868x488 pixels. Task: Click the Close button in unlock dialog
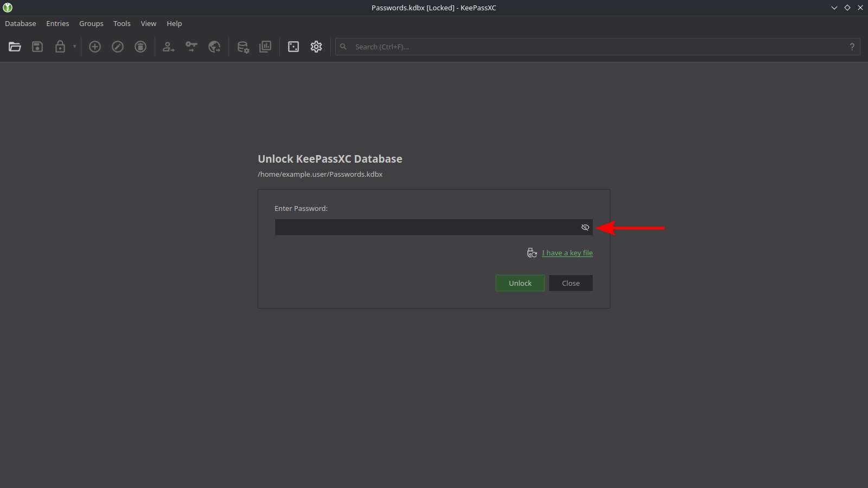pyautogui.click(x=571, y=283)
